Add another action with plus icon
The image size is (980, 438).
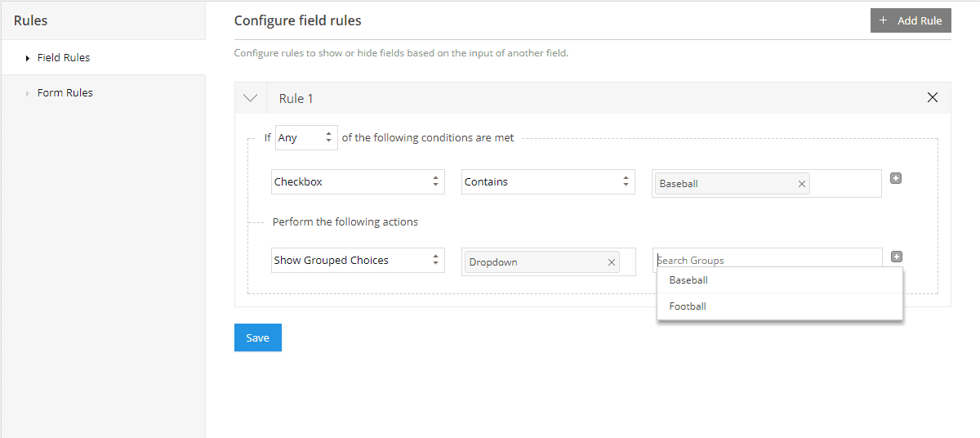click(896, 257)
